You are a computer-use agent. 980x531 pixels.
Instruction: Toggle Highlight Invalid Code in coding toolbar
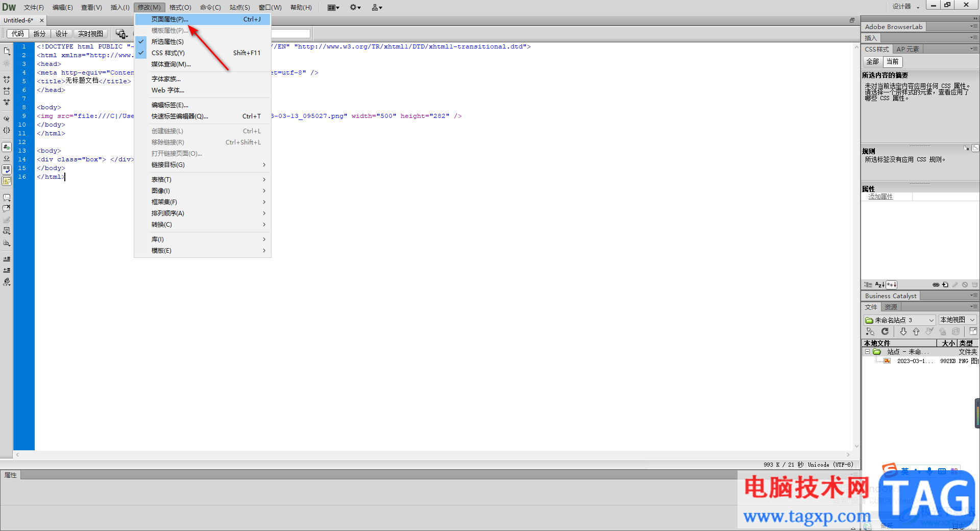(x=7, y=158)
